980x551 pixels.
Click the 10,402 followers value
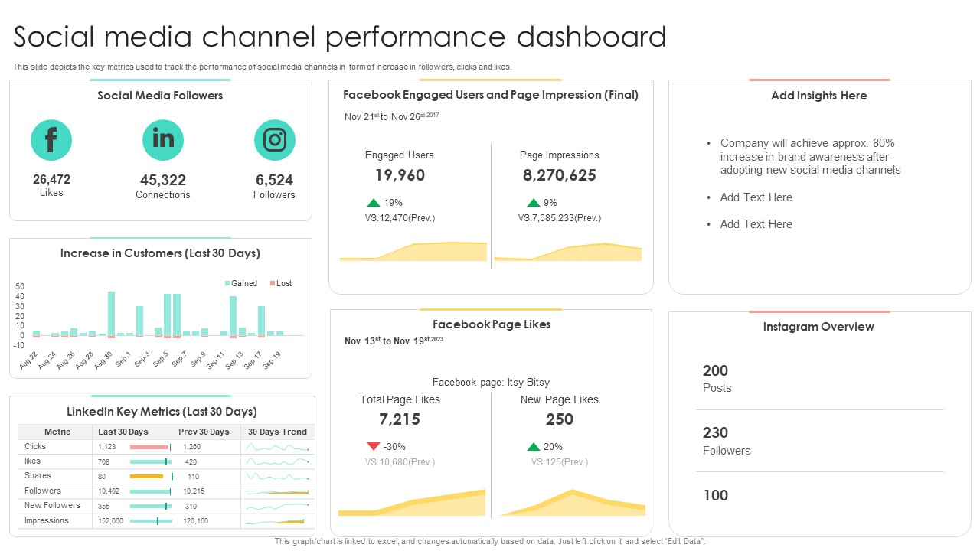click(x=109, y=491)
